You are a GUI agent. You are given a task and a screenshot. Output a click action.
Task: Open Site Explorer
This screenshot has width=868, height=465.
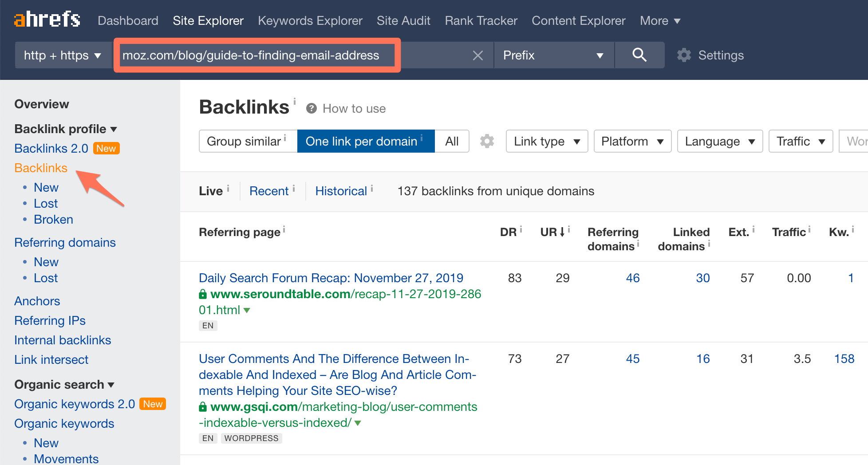pos(208,20)
